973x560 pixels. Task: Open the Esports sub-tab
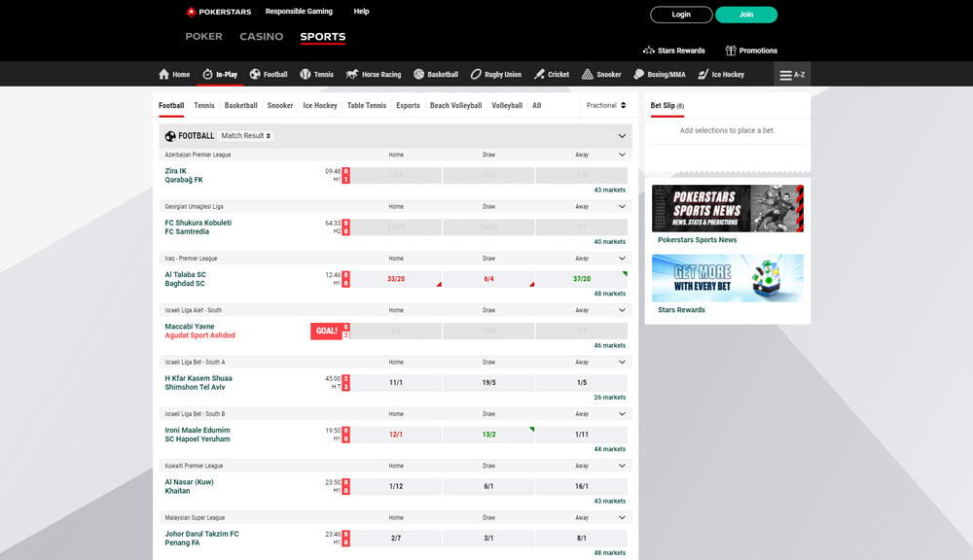[x=408, y=105]
